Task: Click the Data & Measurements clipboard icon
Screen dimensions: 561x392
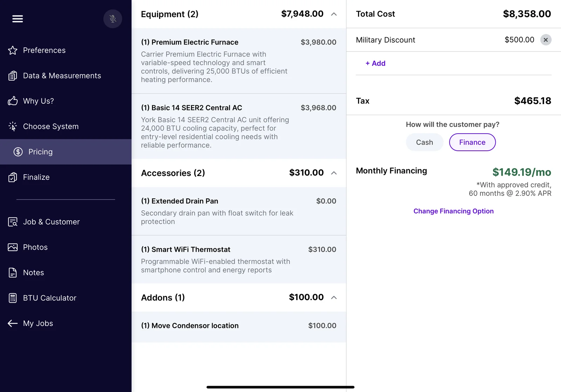Action: click(13, 76)
